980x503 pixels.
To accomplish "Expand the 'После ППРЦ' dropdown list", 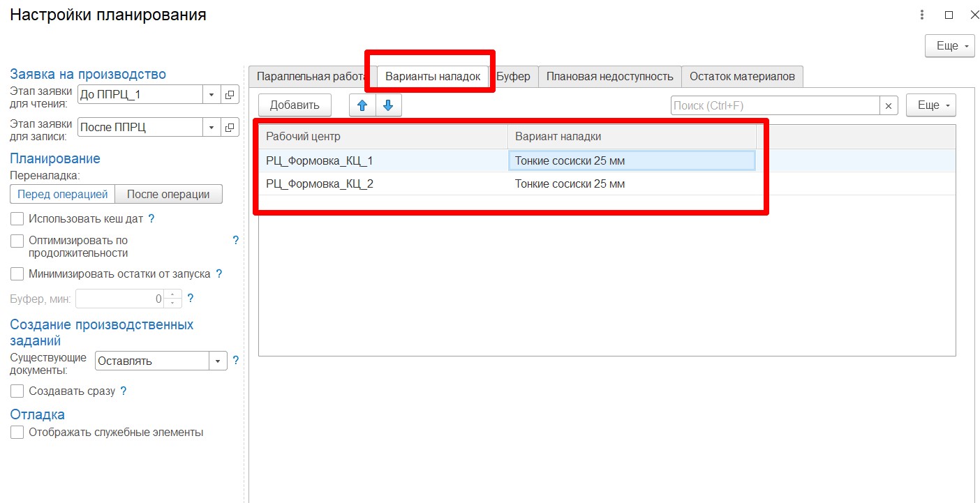I will coord(211,127).
